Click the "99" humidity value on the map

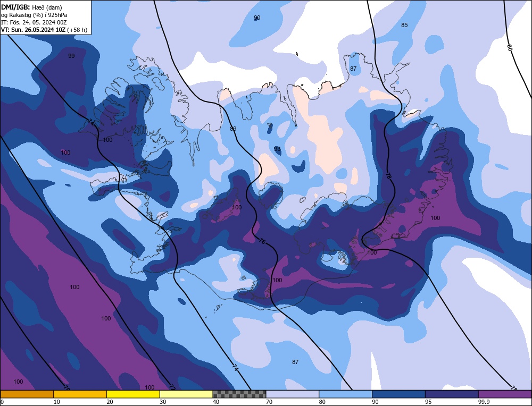(x=71, y=56)
